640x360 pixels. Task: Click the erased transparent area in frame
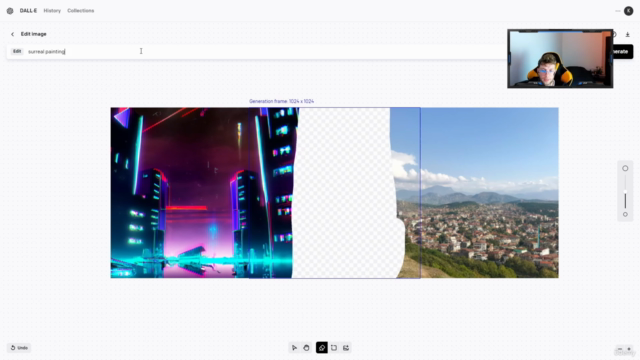point(345,193)
